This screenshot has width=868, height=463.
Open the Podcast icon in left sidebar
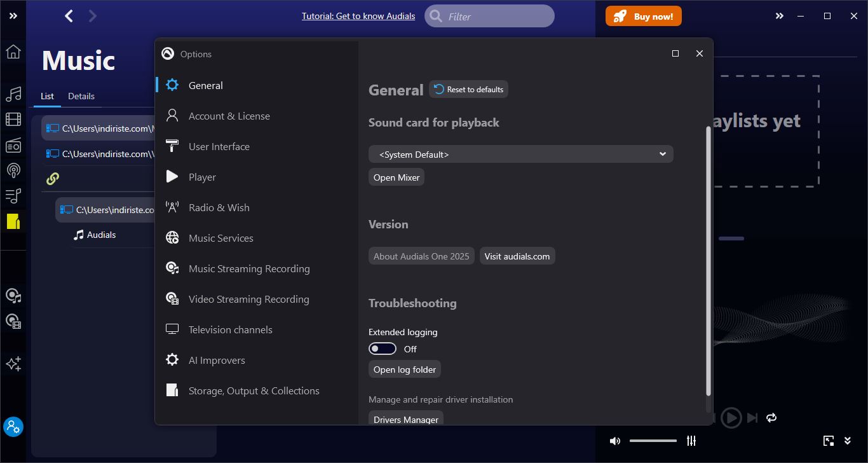click(13, 170)
